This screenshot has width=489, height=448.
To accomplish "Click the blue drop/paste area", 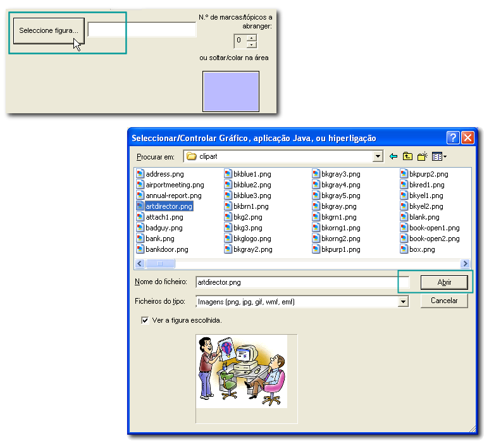I will pos(230,91).
